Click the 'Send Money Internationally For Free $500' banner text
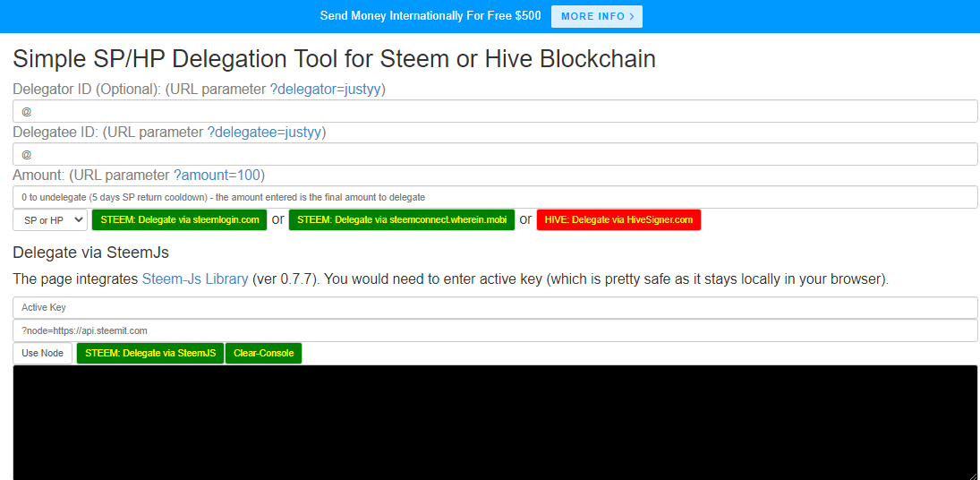The image size is (980, 480). click(430, 16)
